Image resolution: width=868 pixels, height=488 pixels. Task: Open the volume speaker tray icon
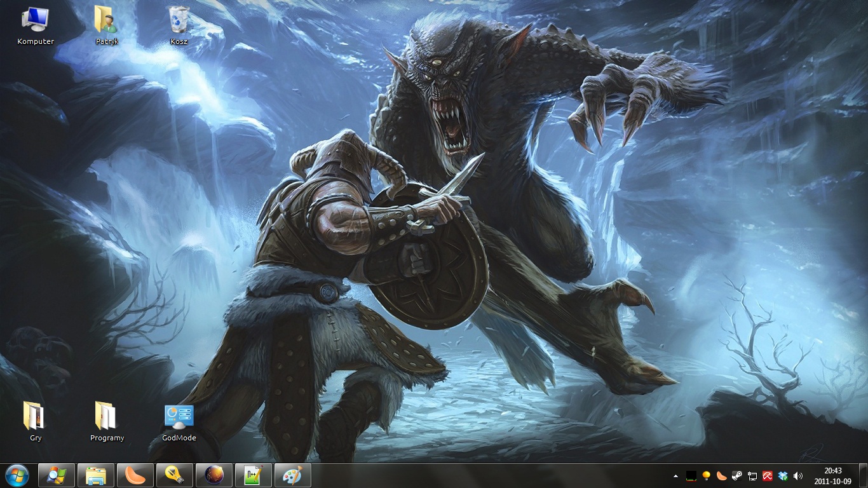pos(798,476)
